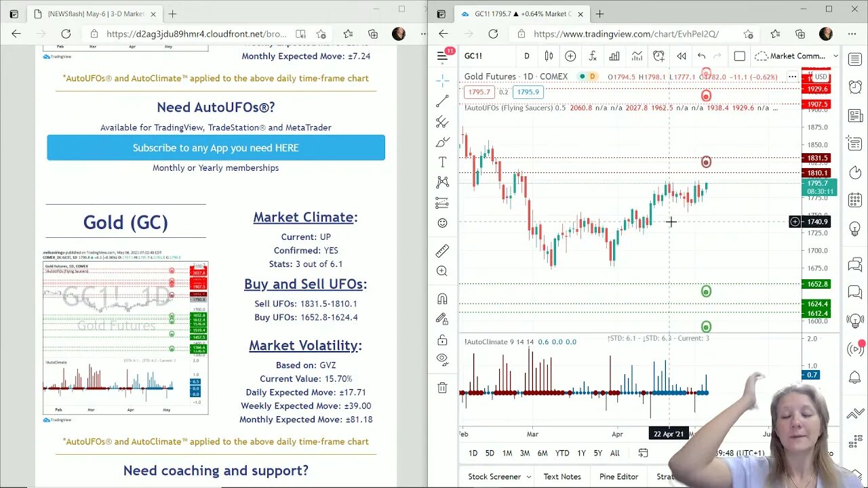Open the indicators fx menu
Image resolution: width=868 pixels, height=488 pixels.
click(592, 56)
